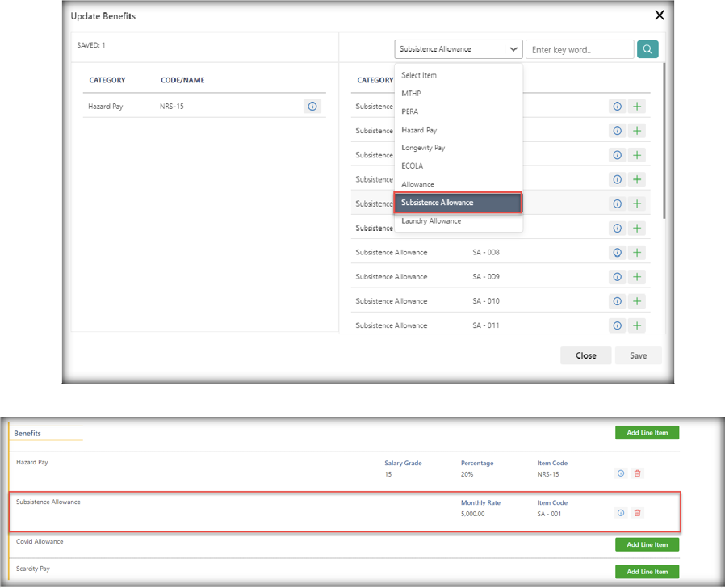The height and width of the screenshot is (588, 725).
Task: Click the Enter key word search field
Action: (579, 50)
